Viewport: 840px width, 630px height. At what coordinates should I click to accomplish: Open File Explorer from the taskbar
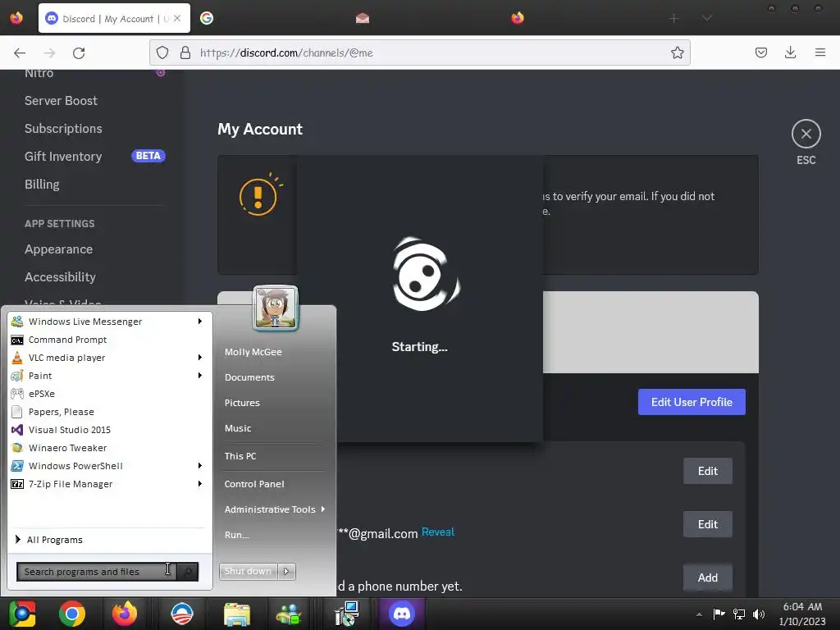click(237, 614)
